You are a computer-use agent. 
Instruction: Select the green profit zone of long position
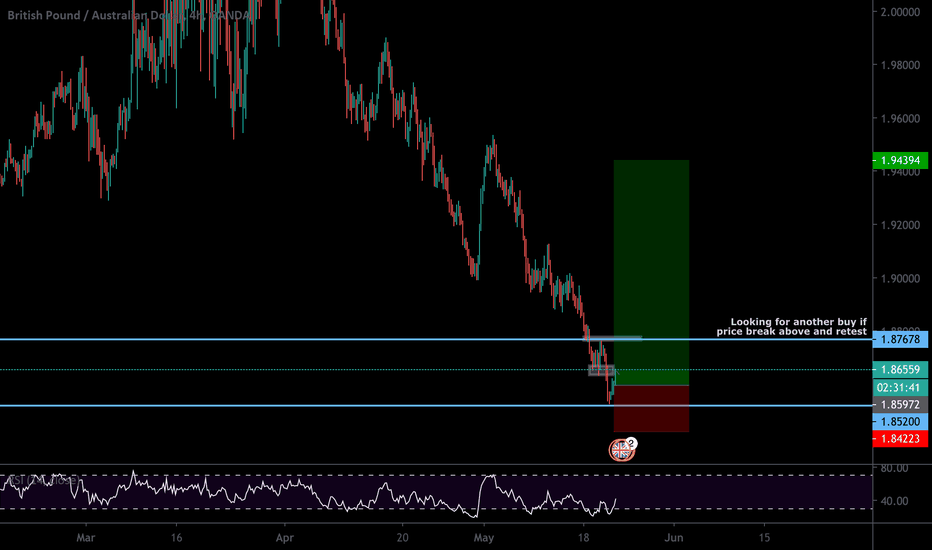[651, 272]
